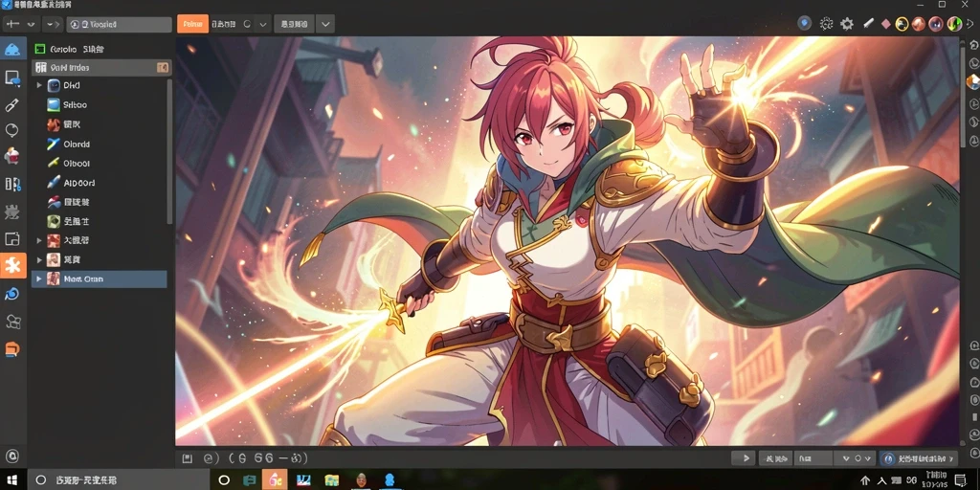Select the brush tool icon in left sidebar
980x490 pixels.
point(11,105)
